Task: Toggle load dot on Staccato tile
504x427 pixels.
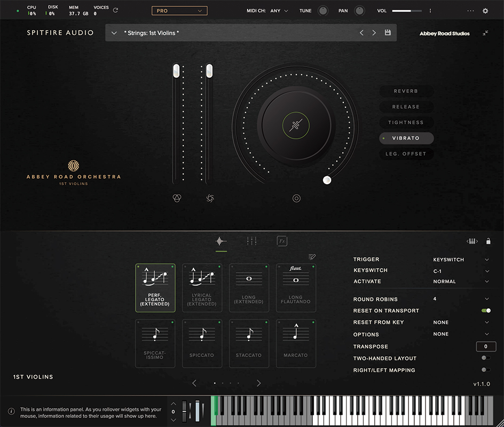Action: pyautogui.click(x=266, y=322)
